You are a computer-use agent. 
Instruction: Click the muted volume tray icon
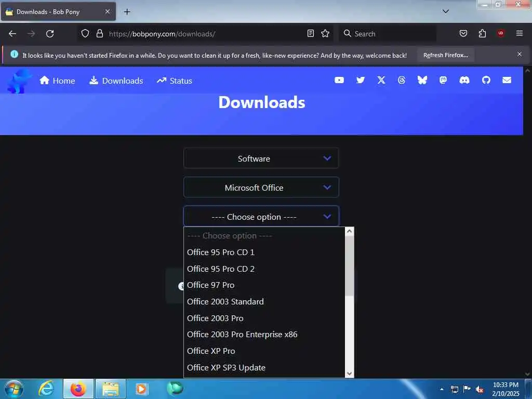(x=480, y=390)
